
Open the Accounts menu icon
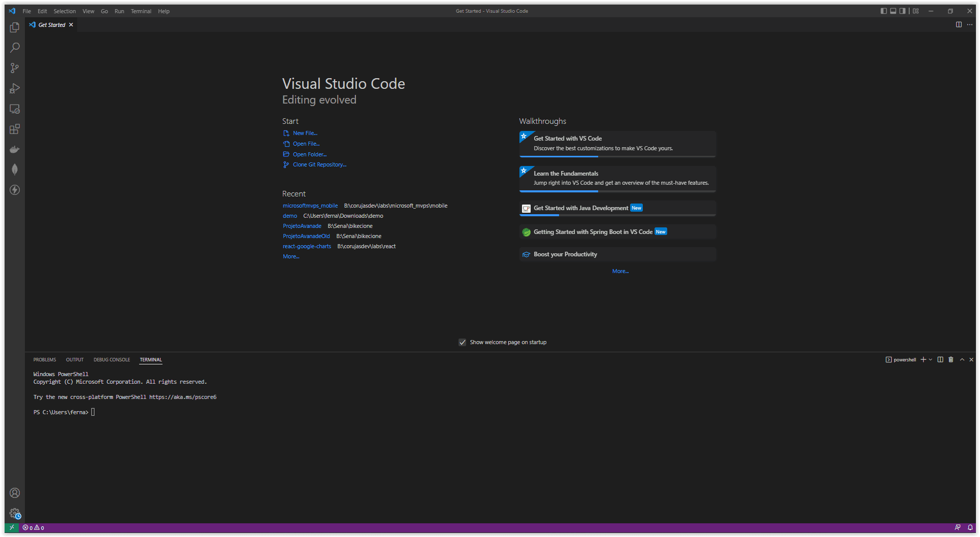[x=15, y=493]
